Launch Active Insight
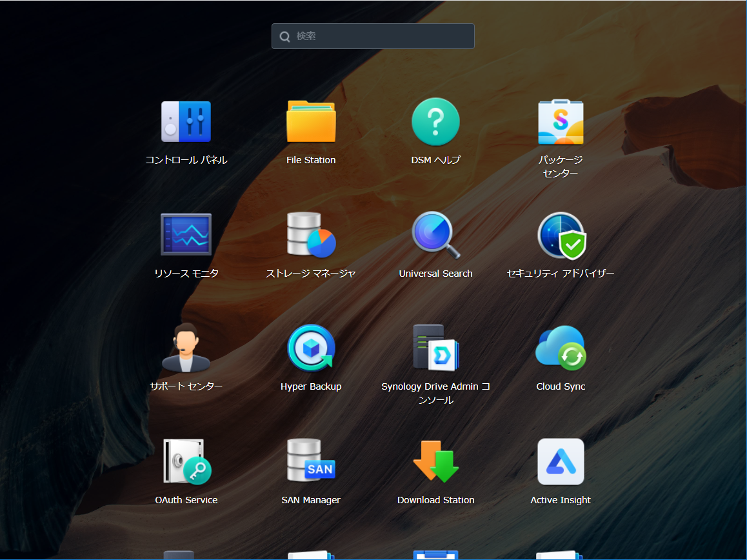This screenshot has height=560, width=747. coord(561,461)
